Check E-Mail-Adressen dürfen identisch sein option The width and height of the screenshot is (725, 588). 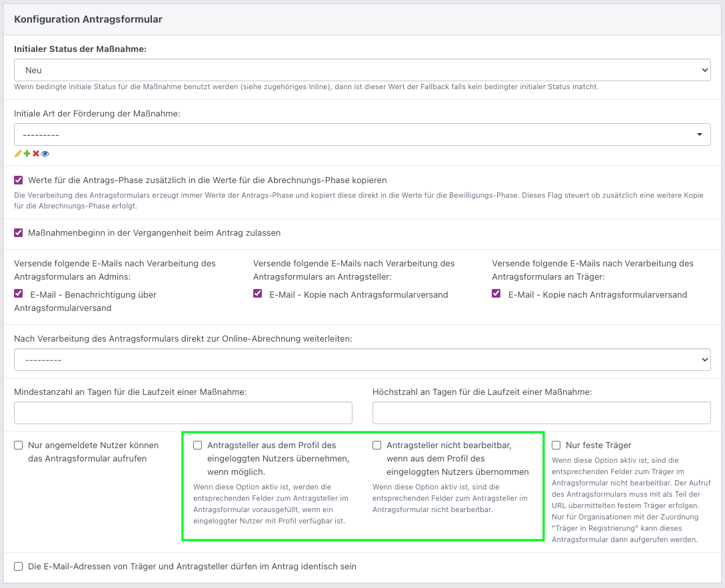(19, 567)
